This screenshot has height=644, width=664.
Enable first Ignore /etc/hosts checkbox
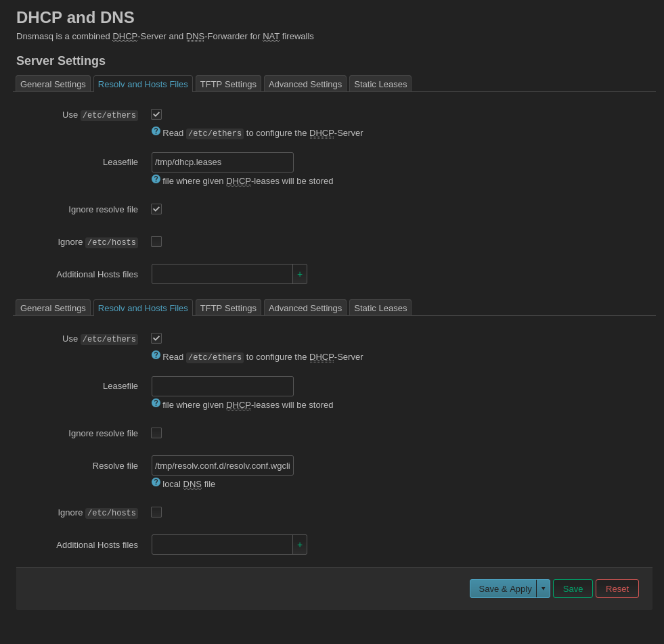(x=156, y=241)
